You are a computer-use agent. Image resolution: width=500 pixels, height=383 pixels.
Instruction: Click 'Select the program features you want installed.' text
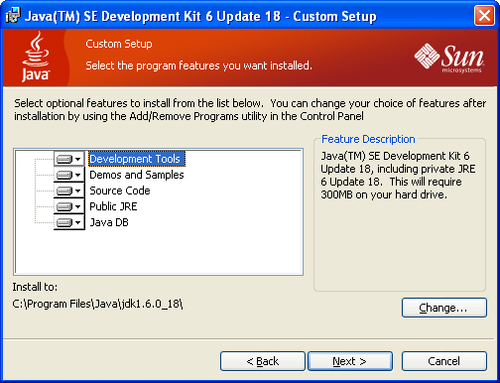click(x=199, y=66)
